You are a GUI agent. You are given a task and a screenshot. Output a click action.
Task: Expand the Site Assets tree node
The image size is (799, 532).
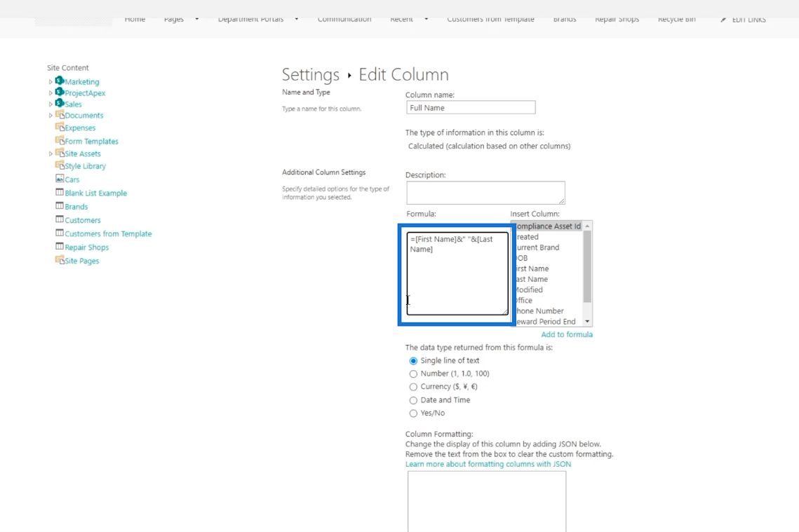51,154
